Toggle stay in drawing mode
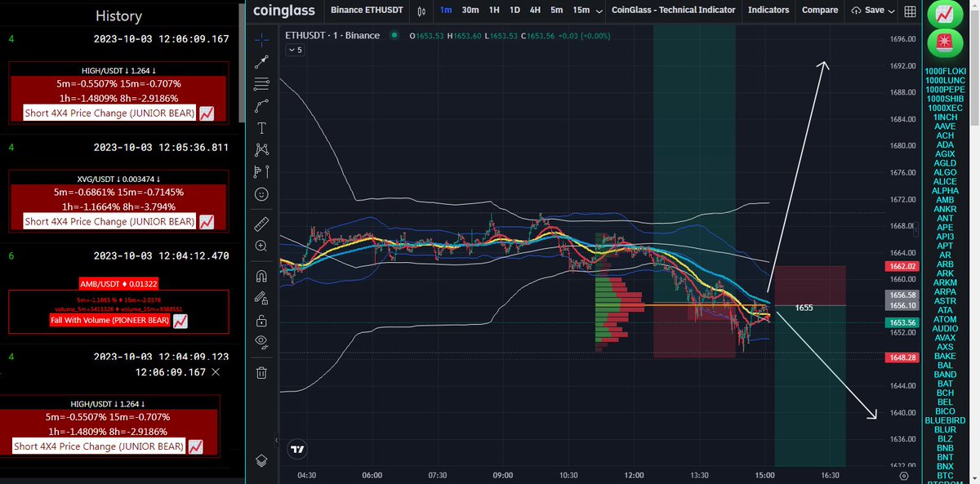The image size is (980, 484). tap(261, 297)
